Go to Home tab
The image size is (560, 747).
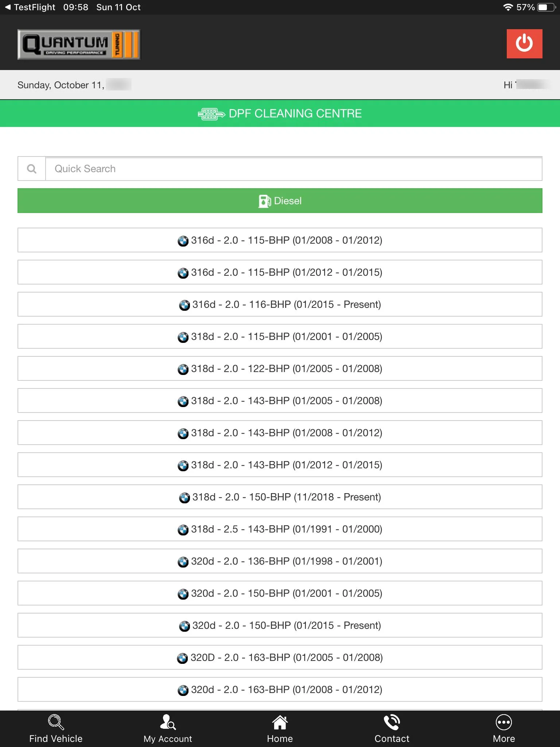(280, 729)
